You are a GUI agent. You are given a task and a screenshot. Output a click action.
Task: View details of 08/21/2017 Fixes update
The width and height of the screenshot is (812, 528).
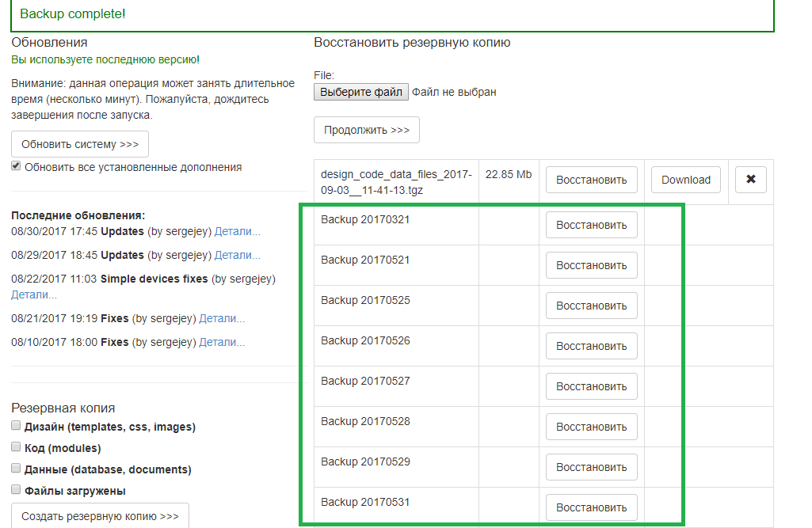pyautogui.click(x=222, y=319)
